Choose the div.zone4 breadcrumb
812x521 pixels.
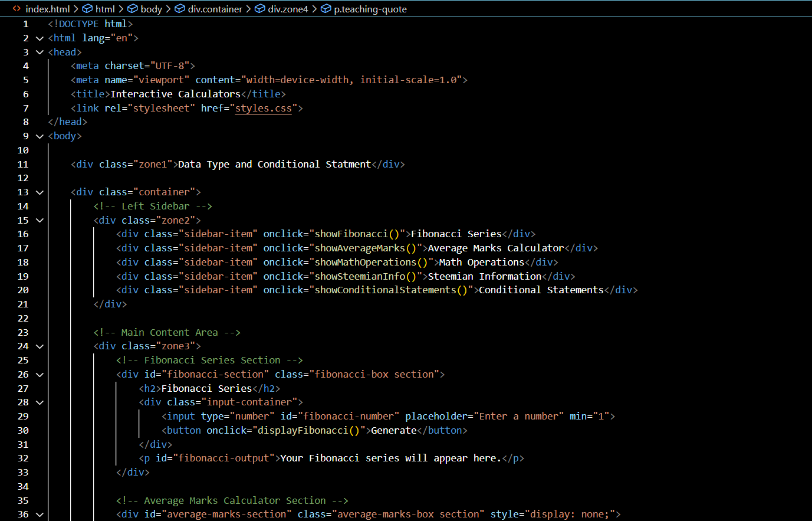tap(282, 9)
